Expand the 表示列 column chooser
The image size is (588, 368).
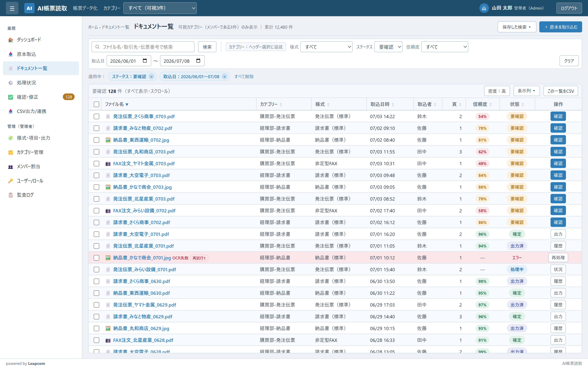click(526, 91)
